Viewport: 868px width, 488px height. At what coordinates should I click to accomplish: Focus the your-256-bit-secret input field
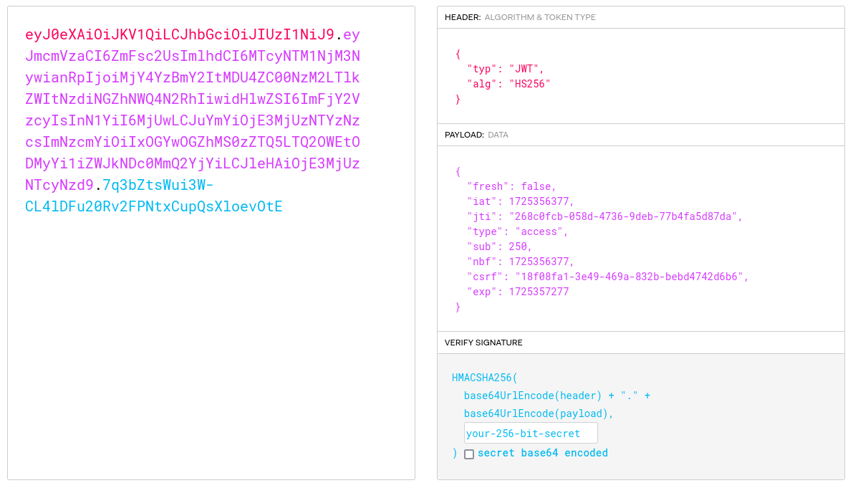click(531, 433)
